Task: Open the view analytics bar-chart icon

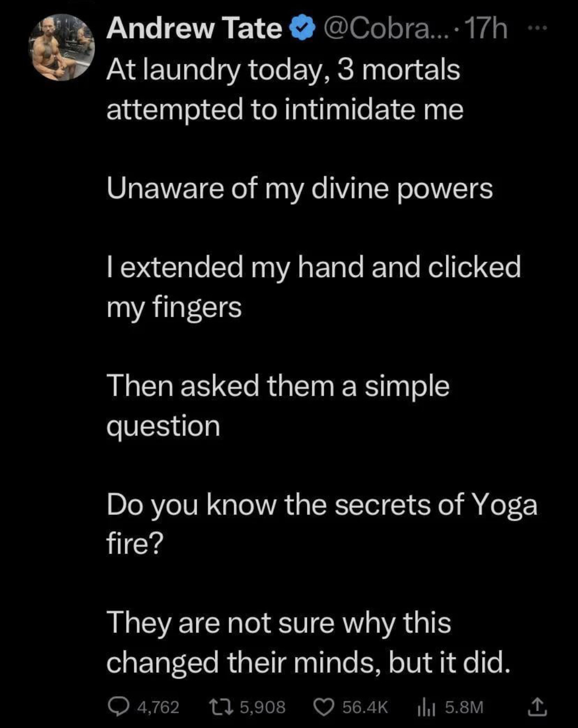Action: [x=426, y=707]
